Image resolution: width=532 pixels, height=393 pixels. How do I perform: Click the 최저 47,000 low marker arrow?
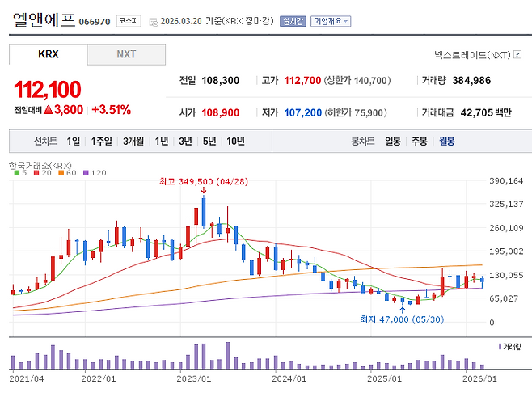[x=402, y=308]
